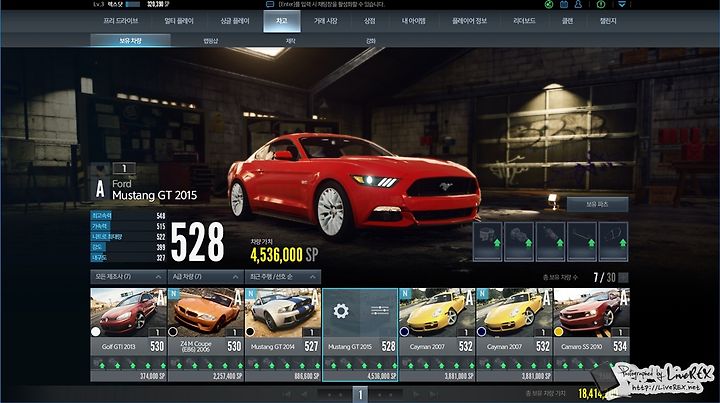Screen dimensions: 720x403
Task: Switch to the 제작 sub-tab
Action: [291, 41]
